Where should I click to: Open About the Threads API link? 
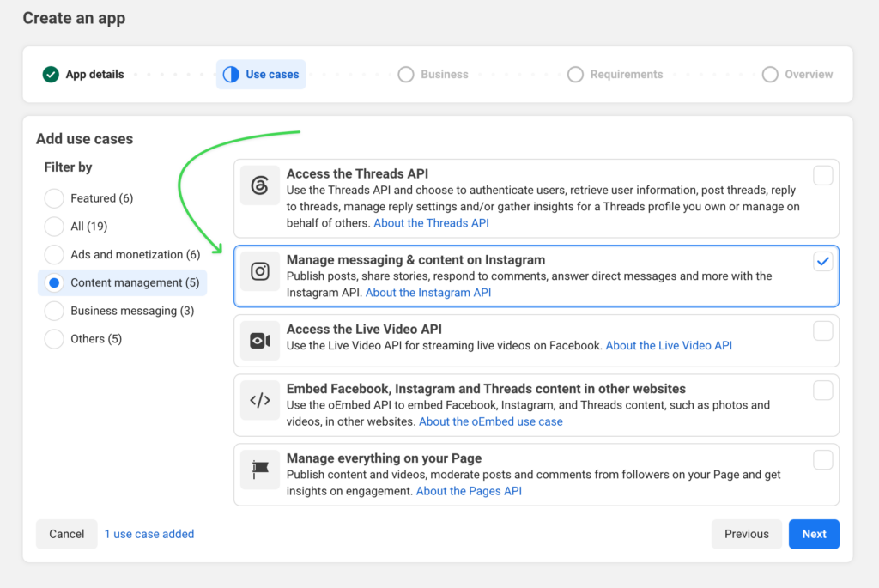click(x=431, y=223)
